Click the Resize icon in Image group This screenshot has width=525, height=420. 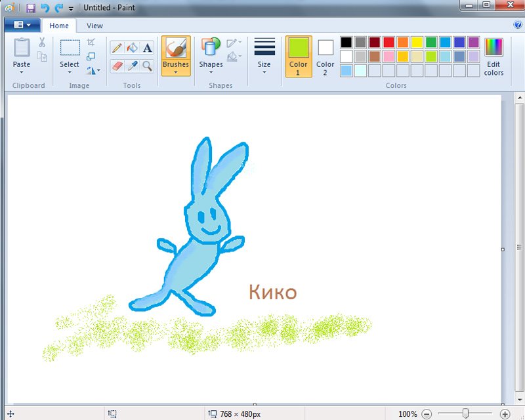pyautogui.click(x=91, y=56)
